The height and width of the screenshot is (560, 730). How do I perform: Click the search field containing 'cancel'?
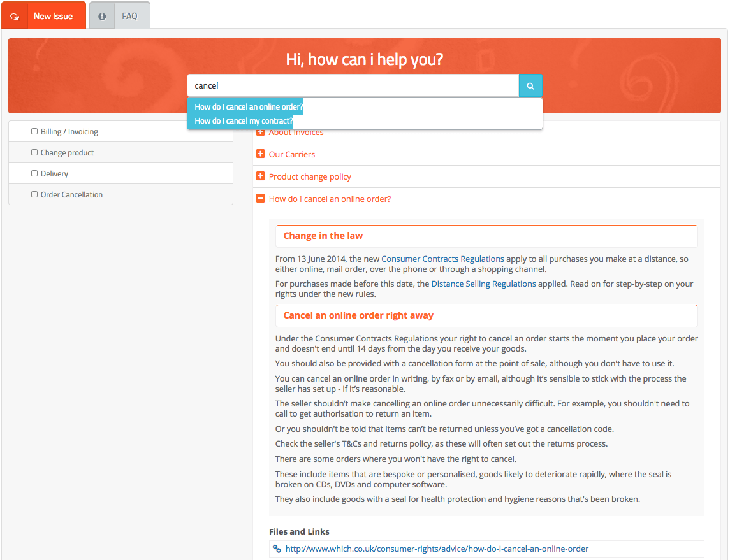click(353, 85)
